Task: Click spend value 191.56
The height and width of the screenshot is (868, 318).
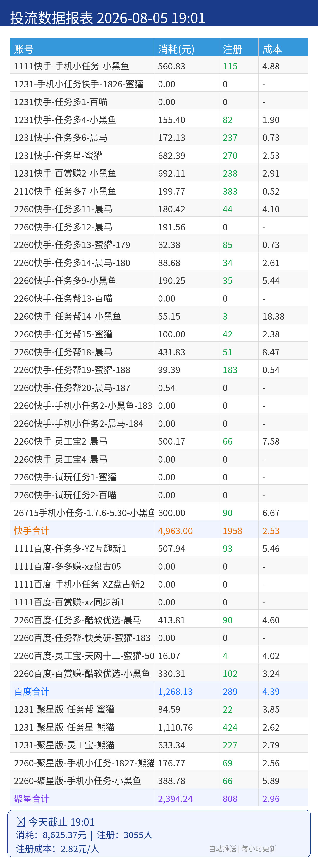Action: click(x=172, y=227)
